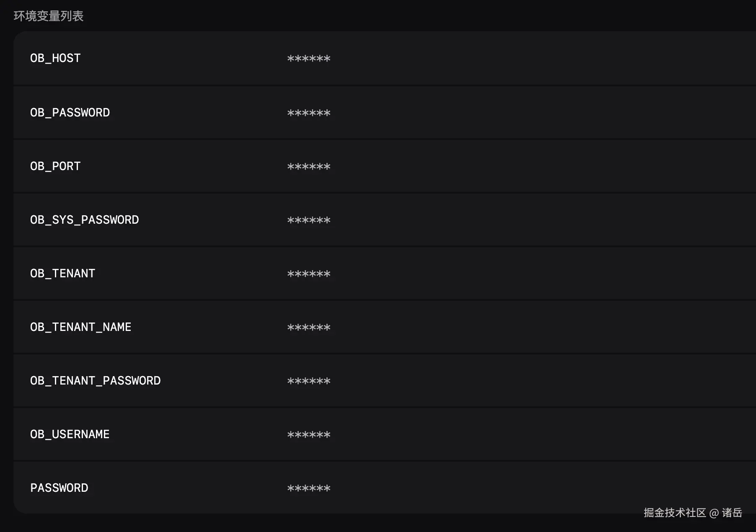Click the masked OB_HOST value

pyautogui.click(x=309, y=59)
